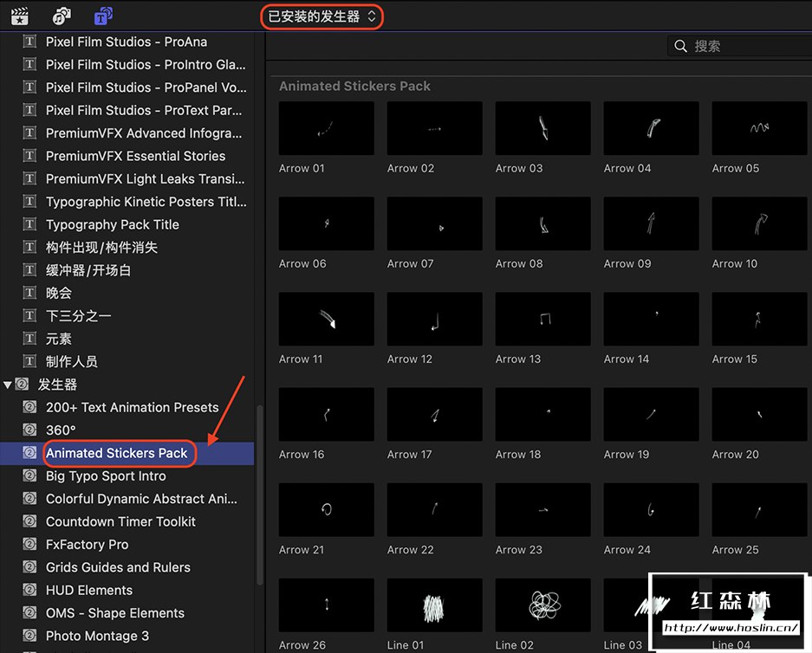
Task: Select Arrow 26 thumbnail
Action: pyautogui.click(x=326, y=605)
